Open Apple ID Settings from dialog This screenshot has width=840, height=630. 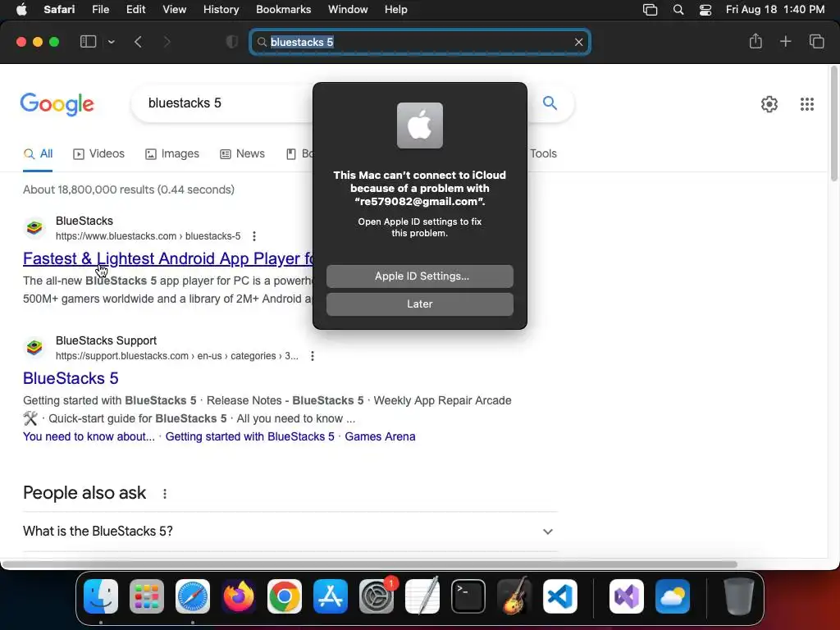(419, 276)
